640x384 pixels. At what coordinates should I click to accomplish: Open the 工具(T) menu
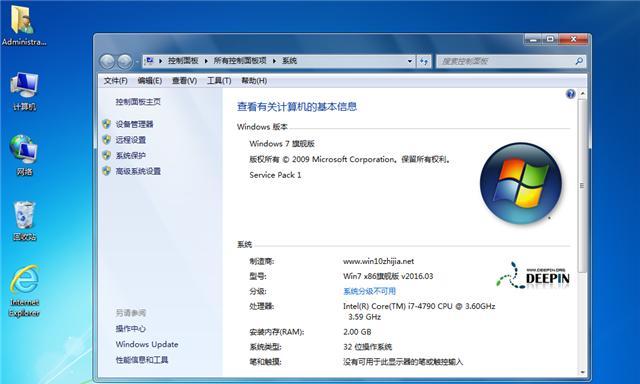(219, 81)
